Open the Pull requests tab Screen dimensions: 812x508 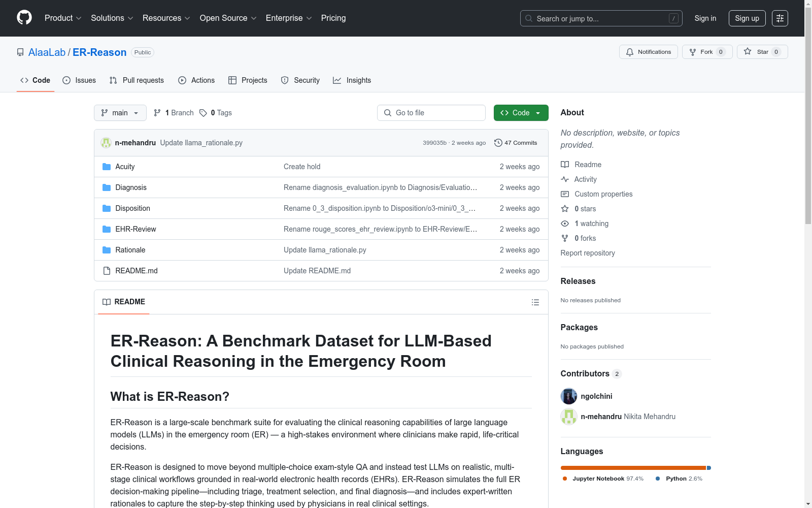pos(137,80)
